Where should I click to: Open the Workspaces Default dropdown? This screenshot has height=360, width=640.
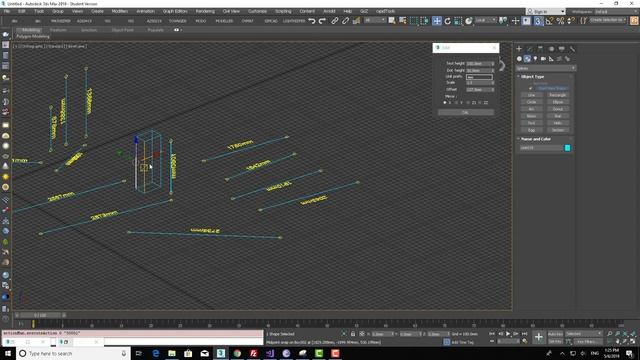pos(616,12)
